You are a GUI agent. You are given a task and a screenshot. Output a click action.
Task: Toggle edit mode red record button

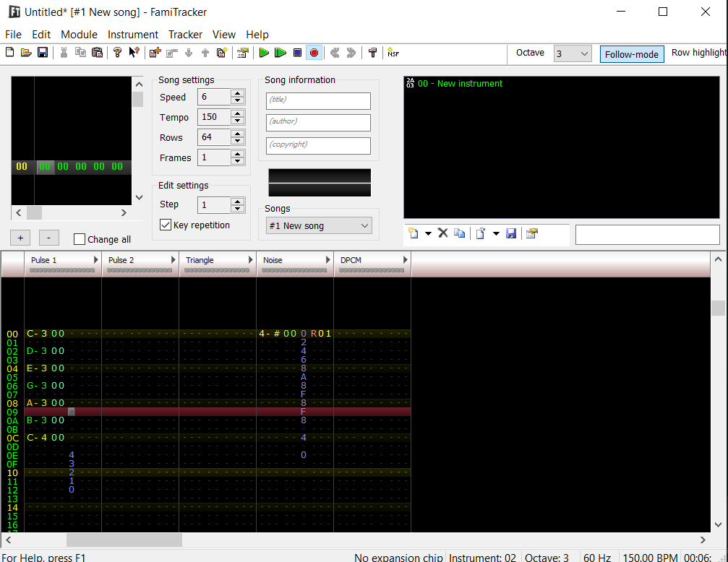[314, 53]
